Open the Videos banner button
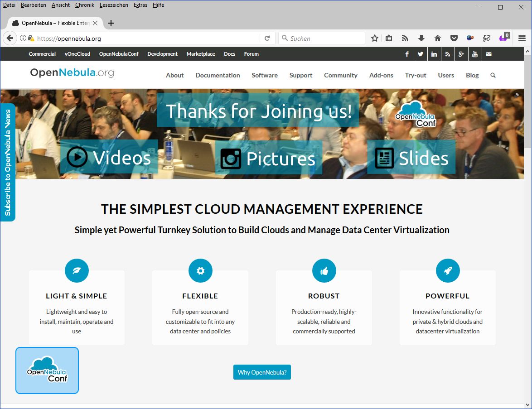Image resolution: width=532 pixels, height=409 pixels. pos(109,157)
